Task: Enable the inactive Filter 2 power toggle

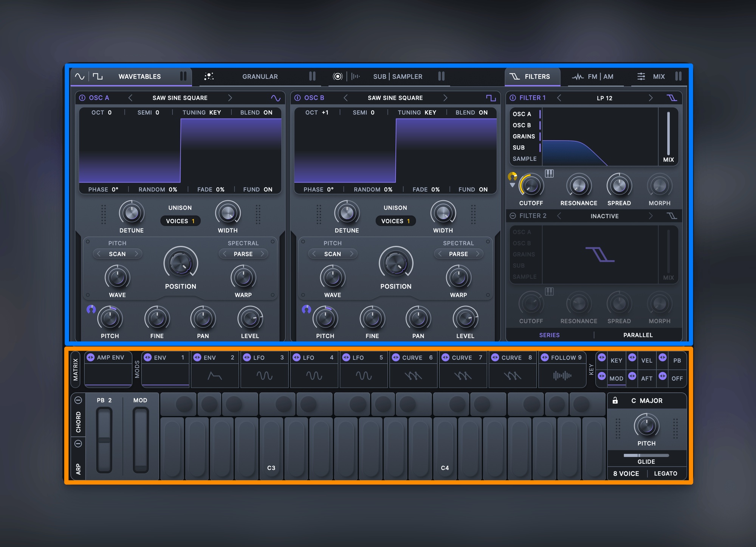Action: pyautogui.click(x=513, y=216)
